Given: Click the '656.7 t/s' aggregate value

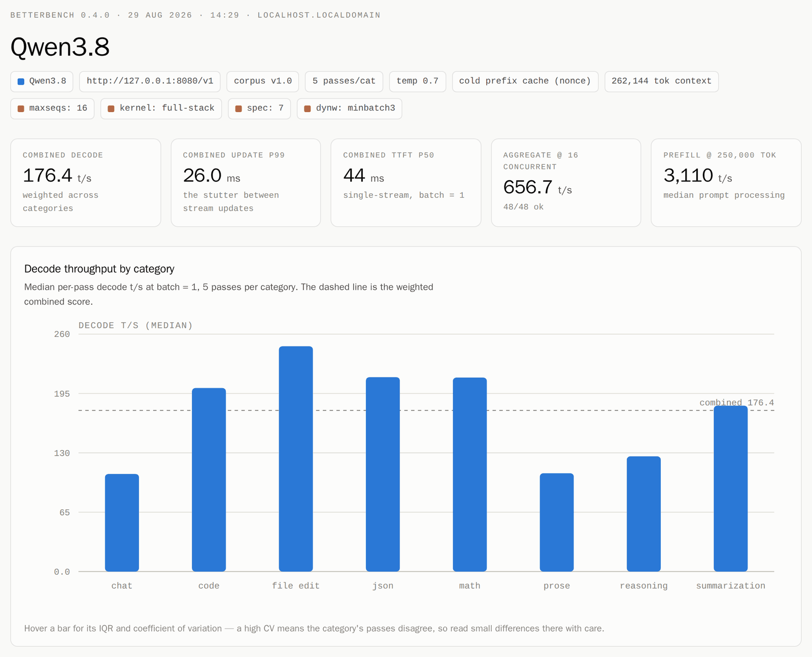Looking at the screenshot, I should click(537, 188).
